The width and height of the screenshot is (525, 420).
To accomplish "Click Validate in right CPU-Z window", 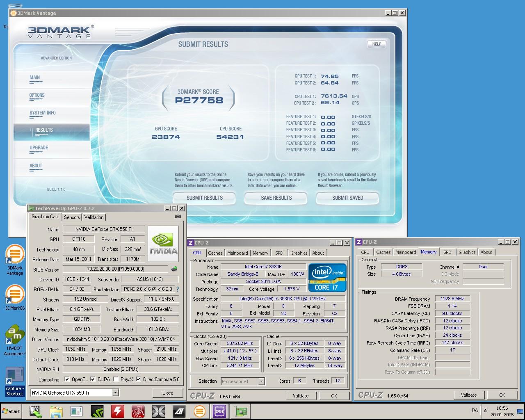I will click(x=469, y=395).
